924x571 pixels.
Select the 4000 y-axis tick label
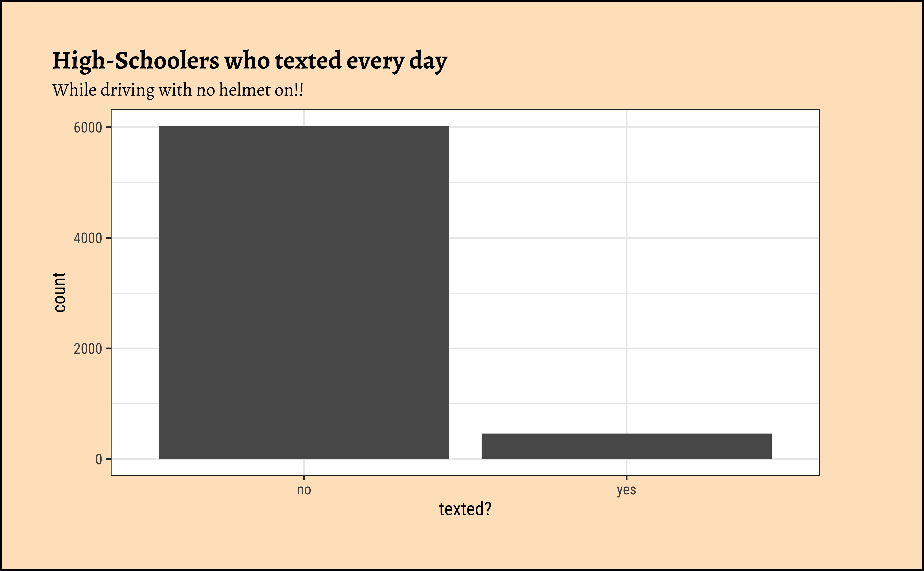88,238
